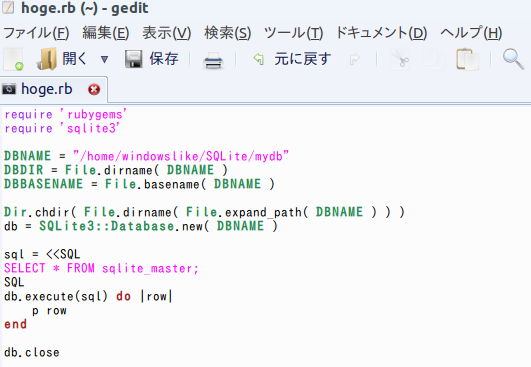Click the SELECT * FROM sqlite_master; line
The height and width of the screenshot is (367, 531).
point(101,268)
